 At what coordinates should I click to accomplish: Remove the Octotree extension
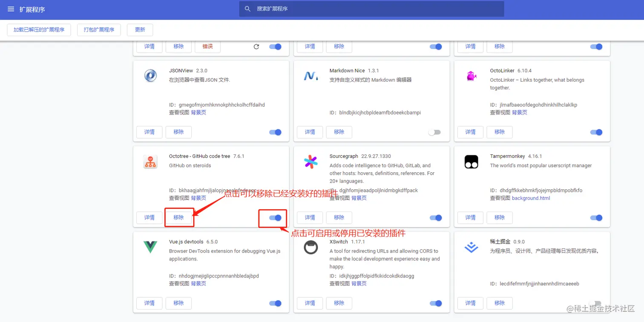[x=178, y=218]
